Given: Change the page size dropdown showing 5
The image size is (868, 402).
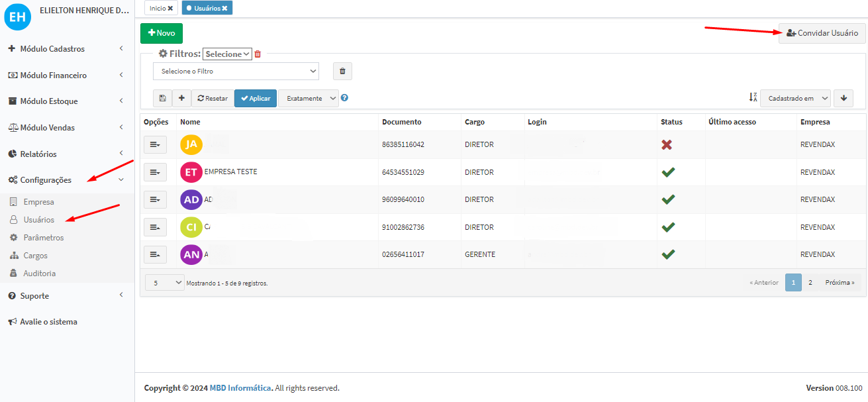Looking at the screenshot, I should (x=164, y=283).
